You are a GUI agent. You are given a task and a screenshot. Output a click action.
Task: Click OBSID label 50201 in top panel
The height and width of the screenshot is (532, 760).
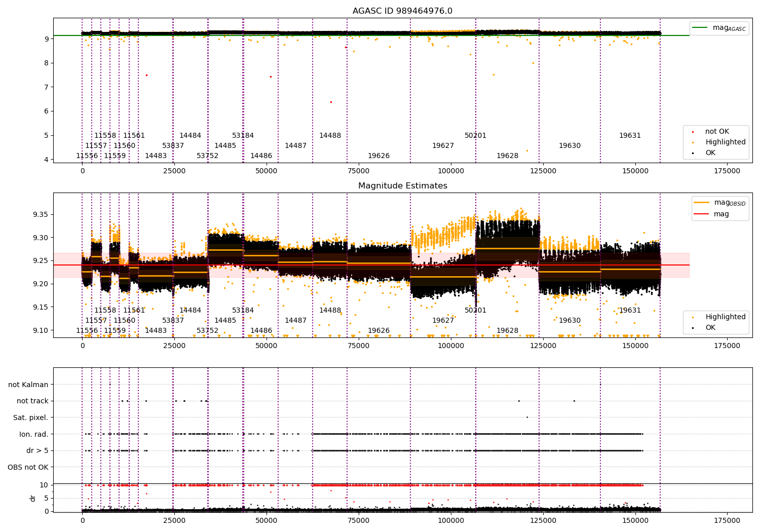476,136
